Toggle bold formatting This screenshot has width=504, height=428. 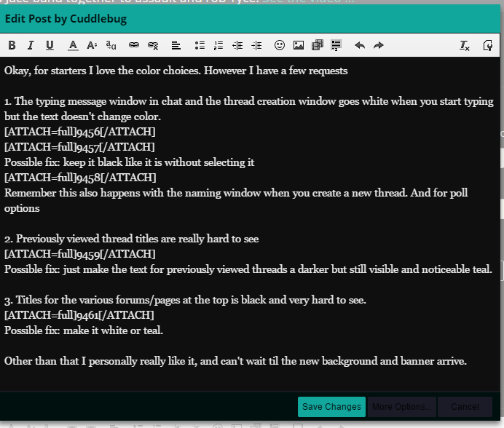click(12, 45)
